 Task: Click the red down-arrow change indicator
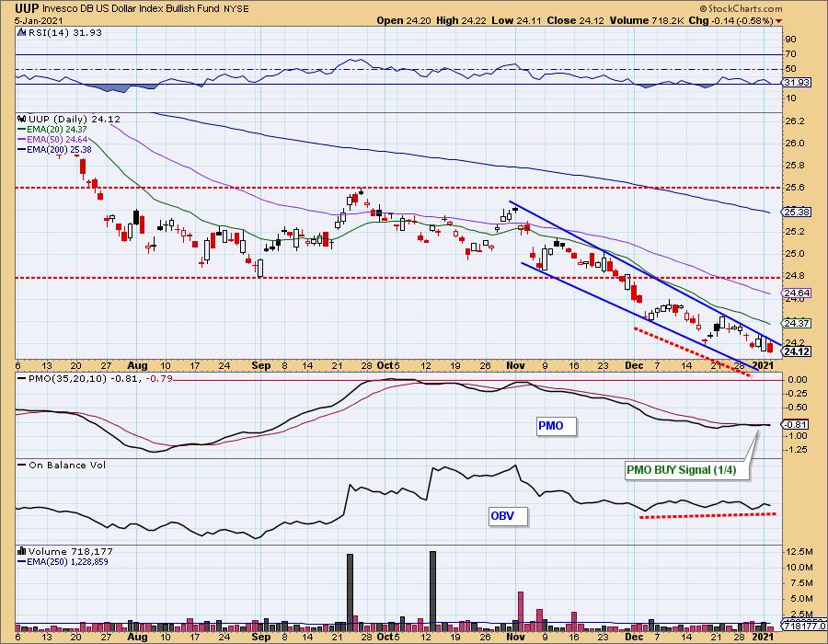(779, 21)
